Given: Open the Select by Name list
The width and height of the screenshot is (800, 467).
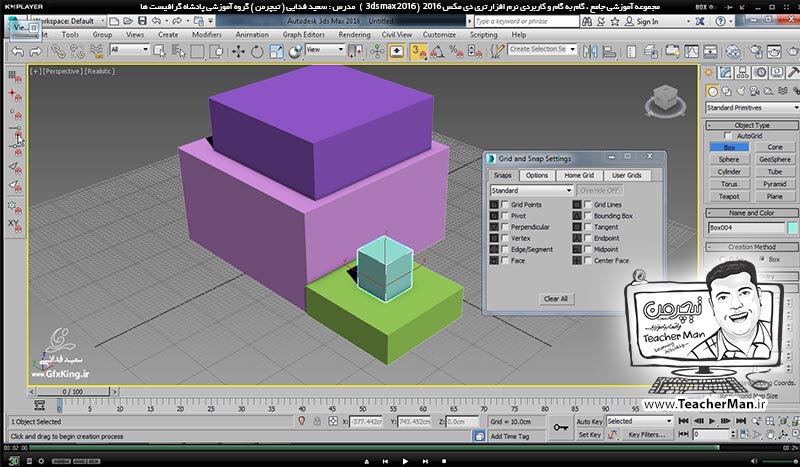Looking at the screenshot, I should [x=178, y=51].
